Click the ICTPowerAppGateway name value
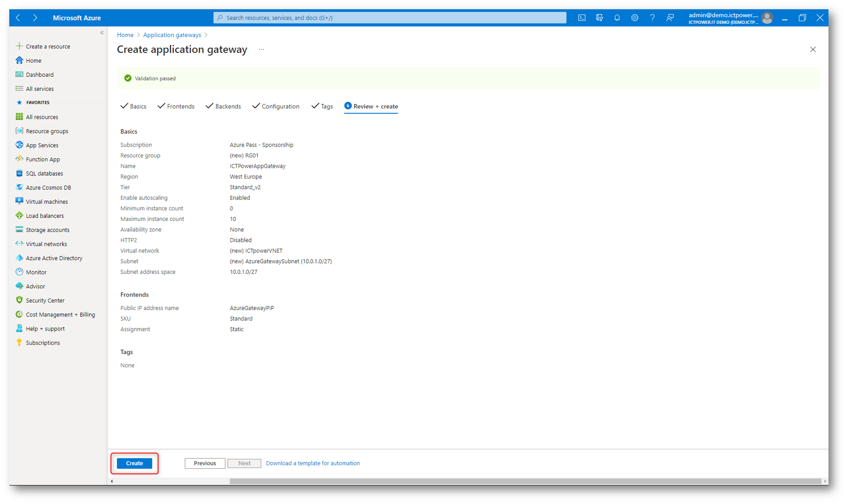The height and width of the screenshot is (504, 847). pyautogui.click(x=257, y=166)
